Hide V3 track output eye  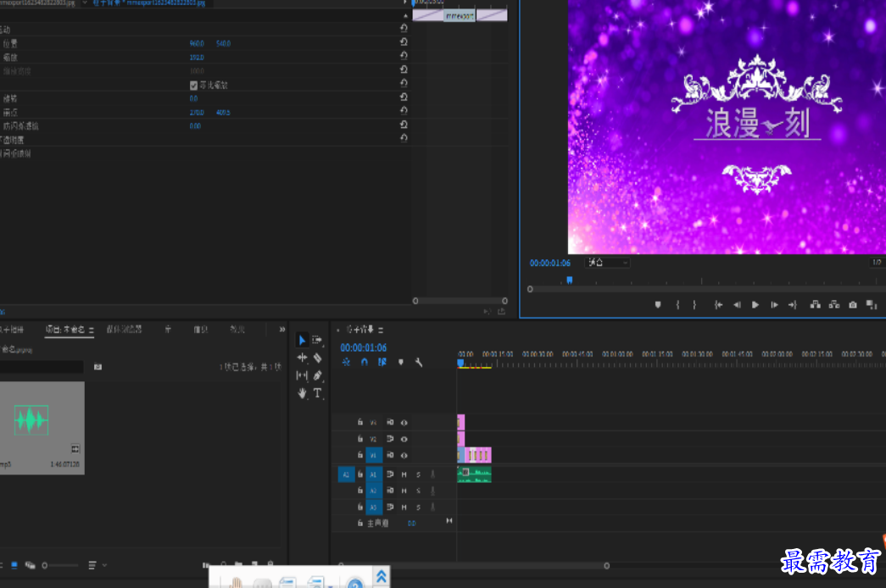(404, 423)
